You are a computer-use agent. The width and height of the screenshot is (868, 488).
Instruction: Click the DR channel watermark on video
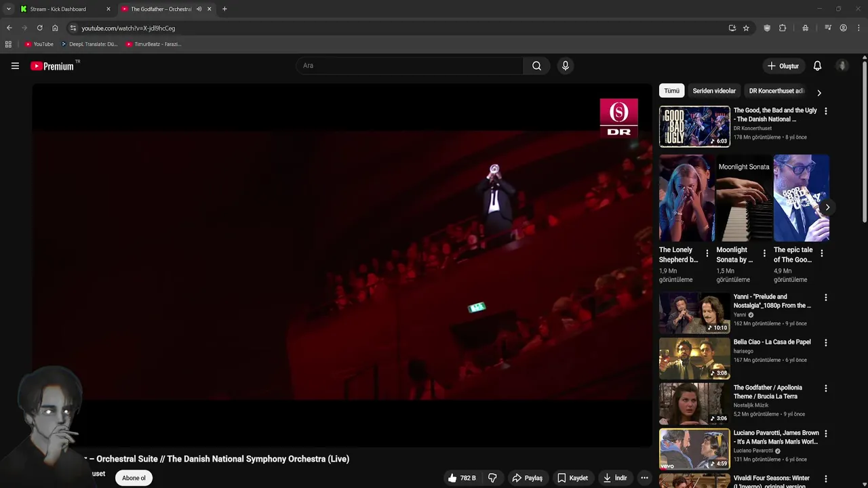click(x=618, y=118)
